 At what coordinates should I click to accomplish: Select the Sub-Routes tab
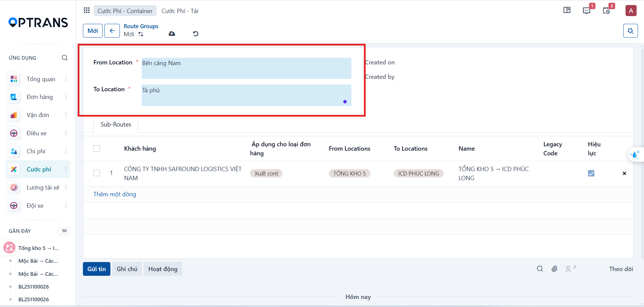pos(116,124)
